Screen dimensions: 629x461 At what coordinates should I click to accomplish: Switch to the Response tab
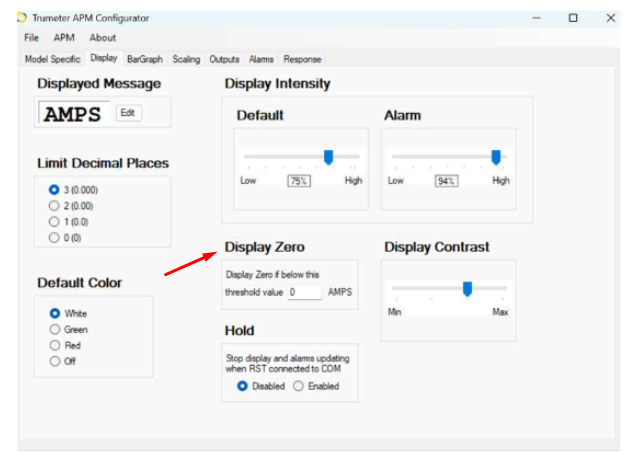tap(302, 59)
